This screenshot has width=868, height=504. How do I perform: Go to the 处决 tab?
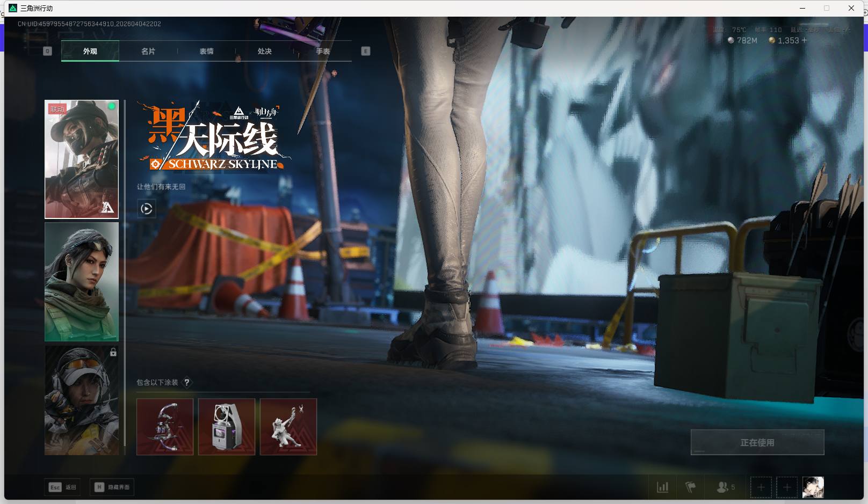(264, 51)
